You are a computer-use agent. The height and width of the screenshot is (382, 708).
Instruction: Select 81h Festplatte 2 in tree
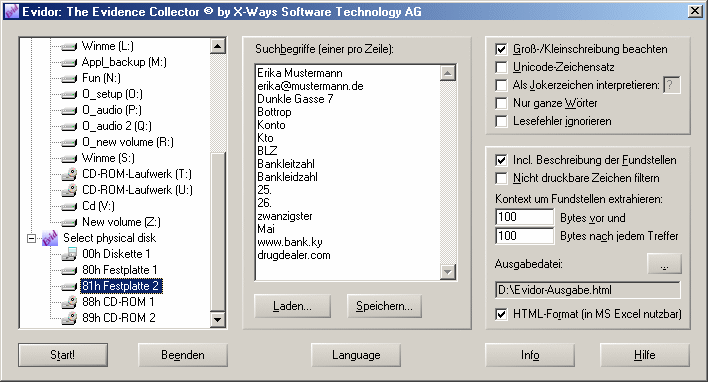click(x=121, y=286)
